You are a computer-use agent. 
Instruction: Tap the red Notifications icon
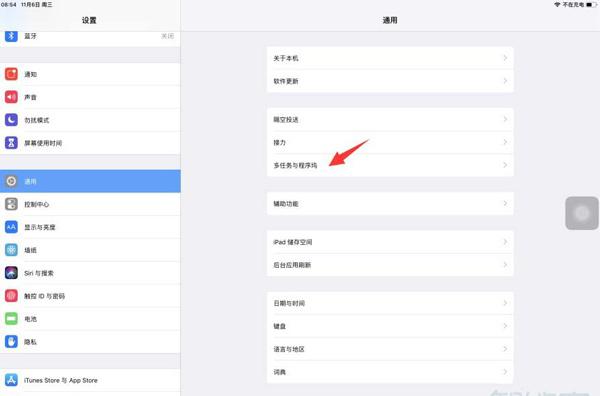11,74
